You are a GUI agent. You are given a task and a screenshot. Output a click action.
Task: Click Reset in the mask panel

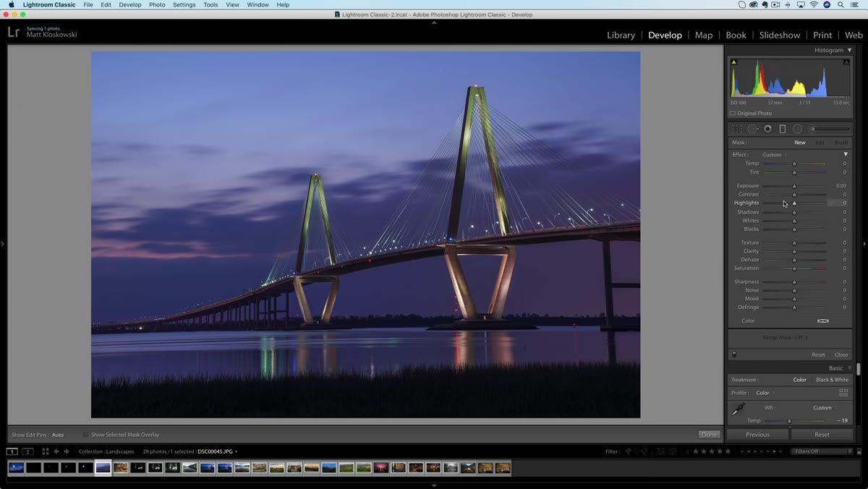click(x=818, y=354)
